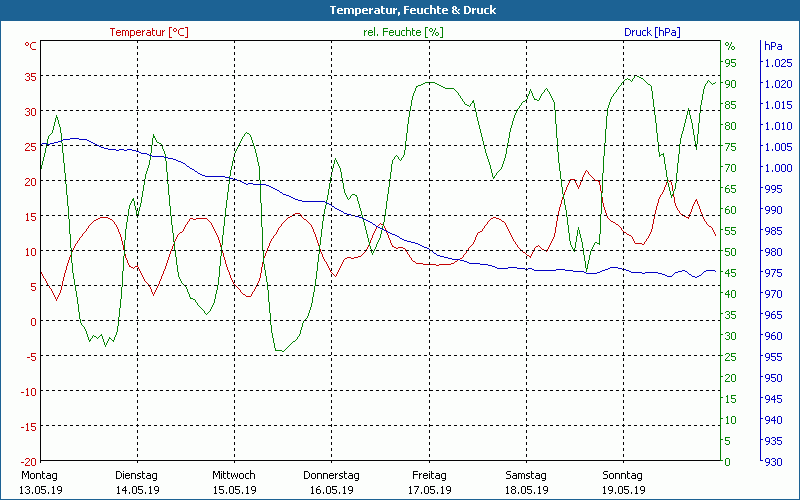Select the 'Sonntag' day label
Image resolution: width=800 pixels, height=500 pixels.
pos(622,475)
